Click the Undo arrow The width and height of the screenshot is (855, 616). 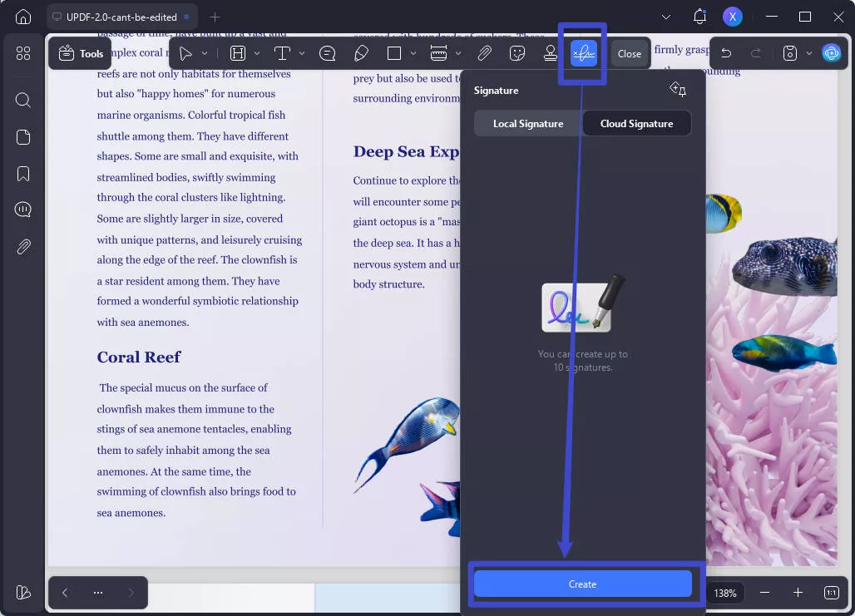point(726,53)
